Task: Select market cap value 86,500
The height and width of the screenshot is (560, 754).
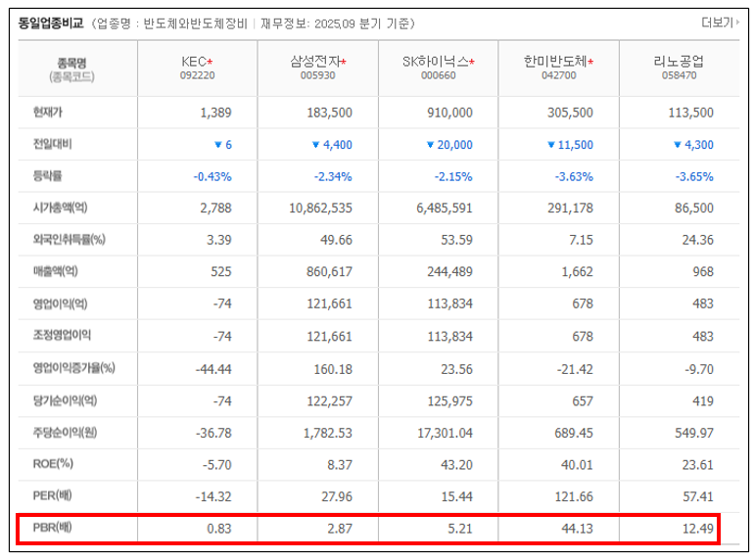Action: point(694,209)
